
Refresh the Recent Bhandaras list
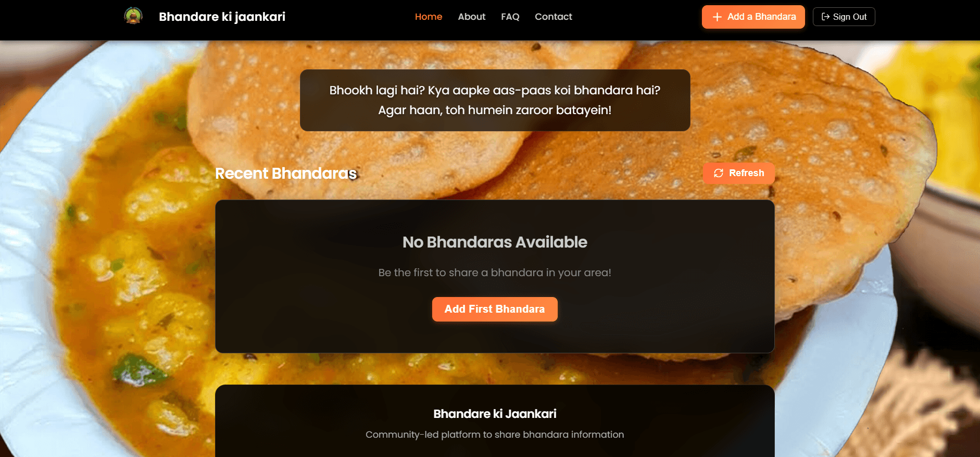coord(738,173)
